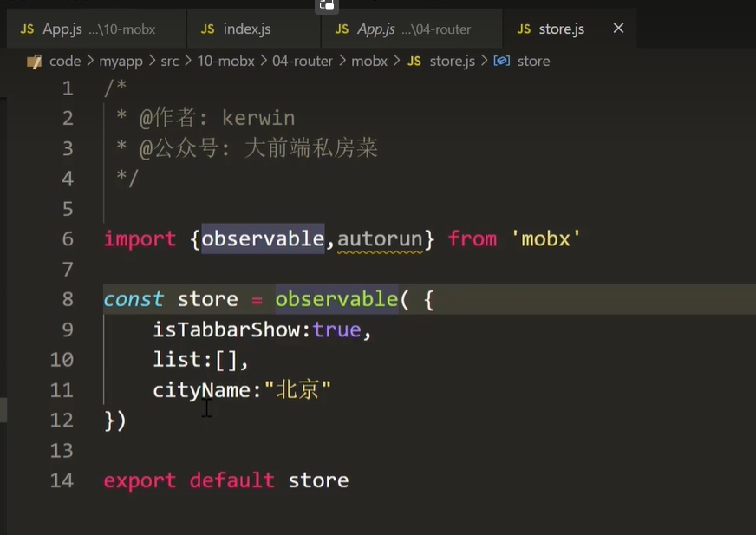The height and width of the screenshot is (535, 756).
Task: Click the store symbol icon in breadcrumb
Action: click(x=501, y=62)
